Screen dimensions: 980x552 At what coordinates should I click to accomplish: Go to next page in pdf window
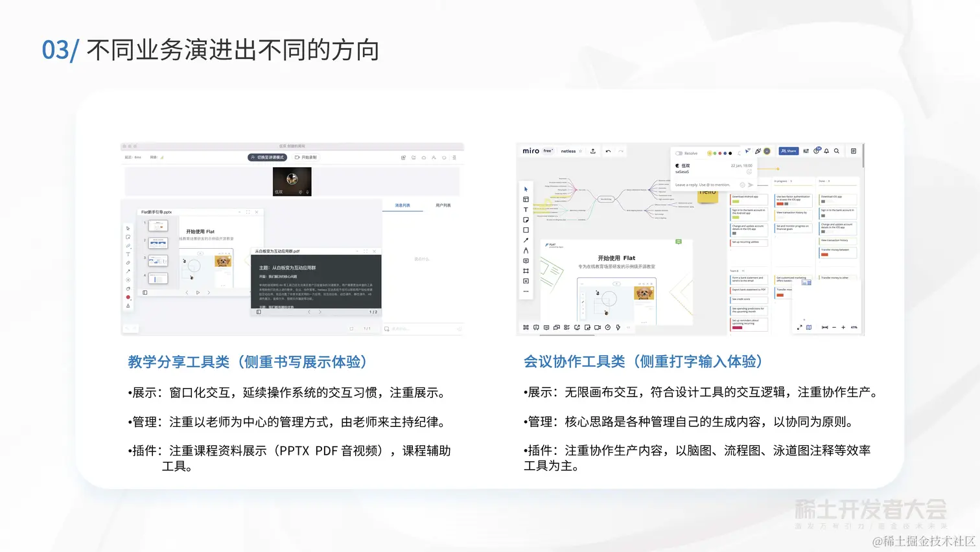(x=320, y=312)
